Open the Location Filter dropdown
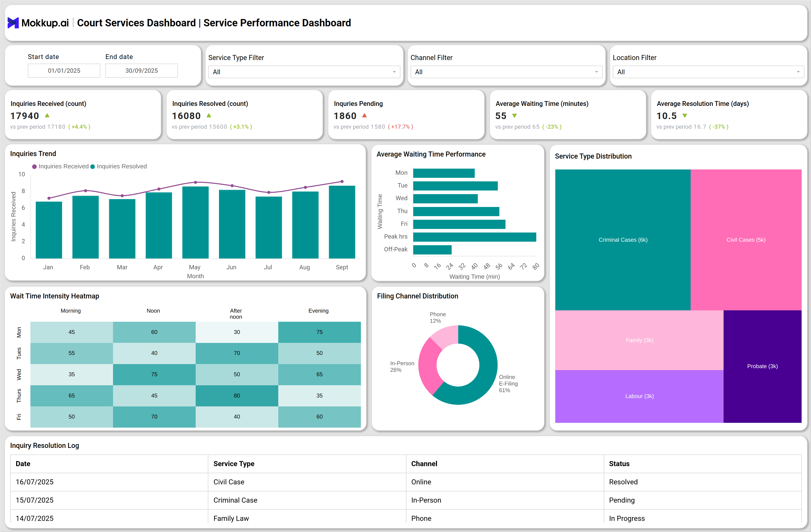The image size is (811, 532). (x=708, y=72)
